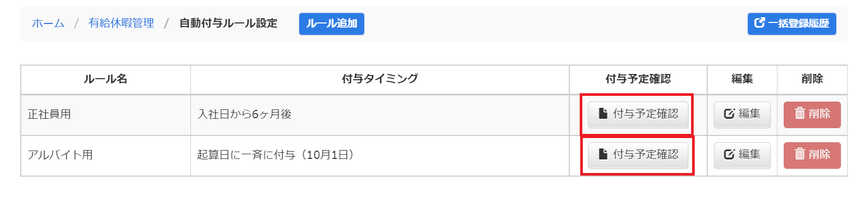Click the 自動付与ルール設定 breadcrumb text
The width and height of the screenshot is (868, 211).
click(228, 23)
